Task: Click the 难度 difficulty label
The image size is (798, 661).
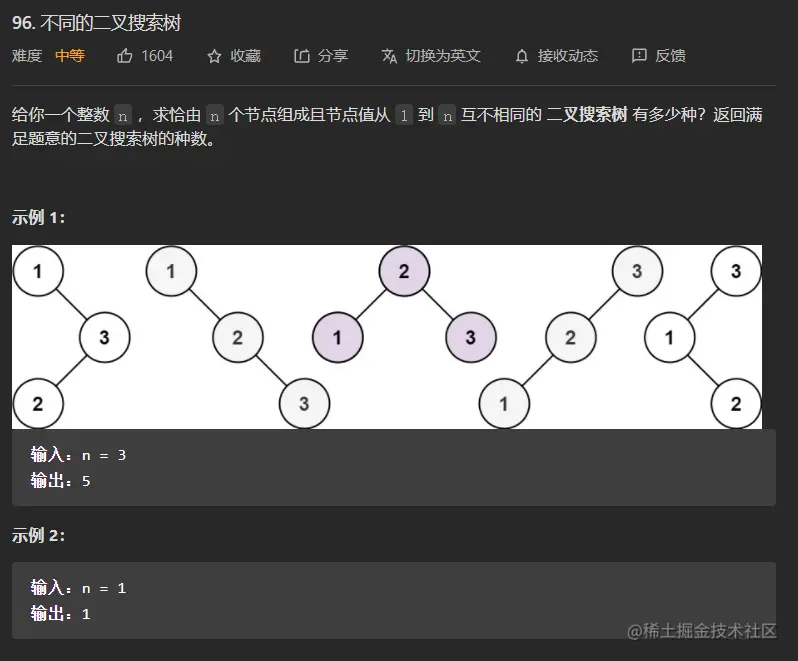Action: coord(27,55)
